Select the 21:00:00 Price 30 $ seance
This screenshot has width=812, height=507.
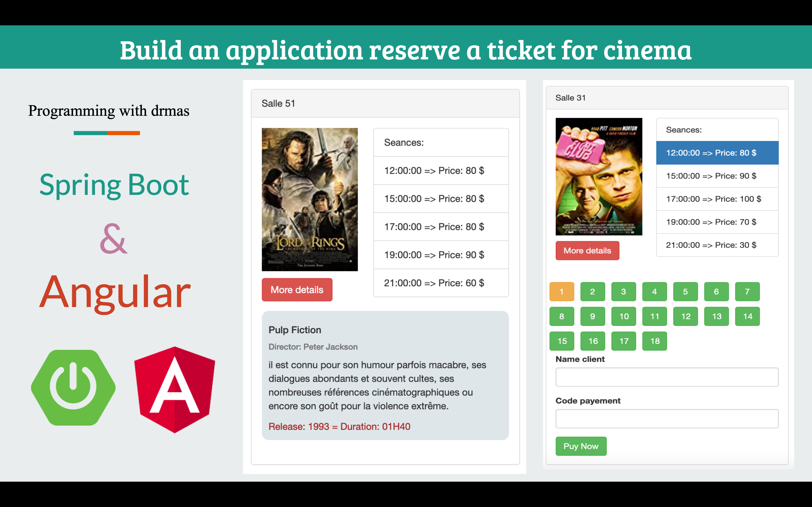(x=717, y=245)
